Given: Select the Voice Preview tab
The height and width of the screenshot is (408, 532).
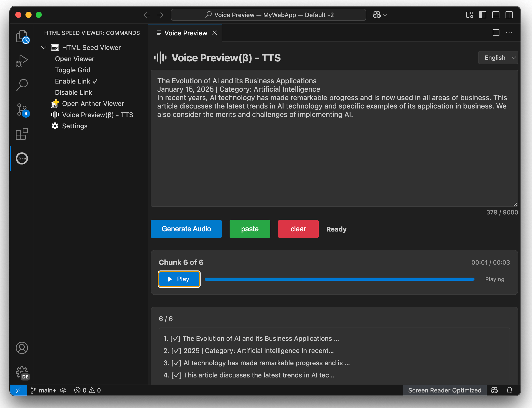Looking at the screenshot, I should coord(186,33).
